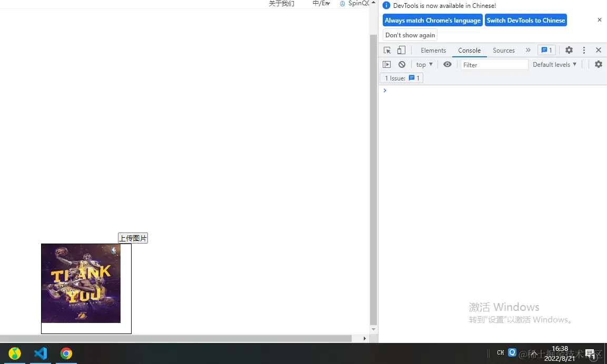Click the issues badge with count 1
The height and width of the screenshot is (364, 607).
pos(546,50)
